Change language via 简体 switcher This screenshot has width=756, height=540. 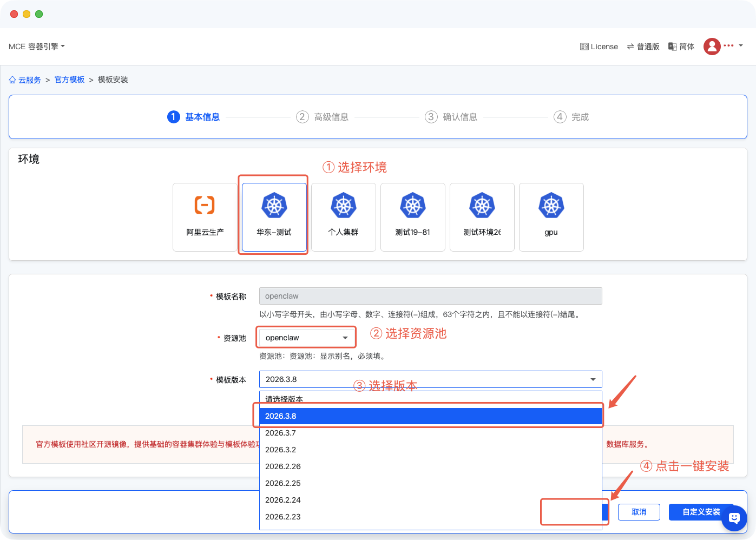[x=681, y=47]
